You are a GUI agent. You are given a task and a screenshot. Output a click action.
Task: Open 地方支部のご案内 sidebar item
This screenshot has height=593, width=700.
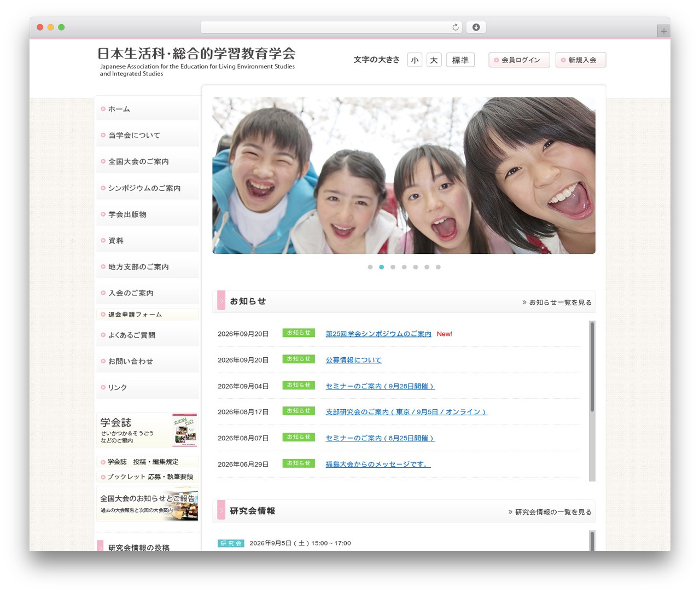[x=148, y=267]
